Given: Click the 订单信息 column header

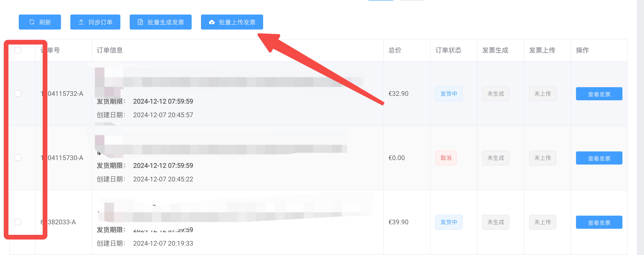Looking at the screenshot, I should 110,50.
